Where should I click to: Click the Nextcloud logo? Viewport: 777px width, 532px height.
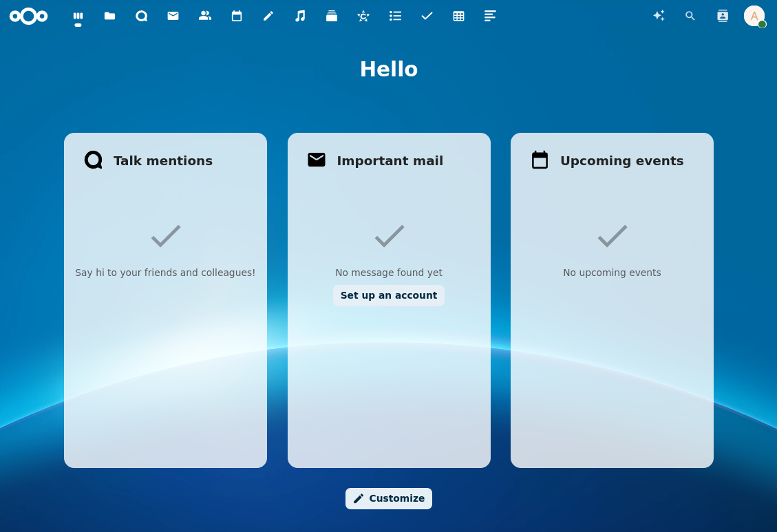pyautogui.click(x=29, y=17)
